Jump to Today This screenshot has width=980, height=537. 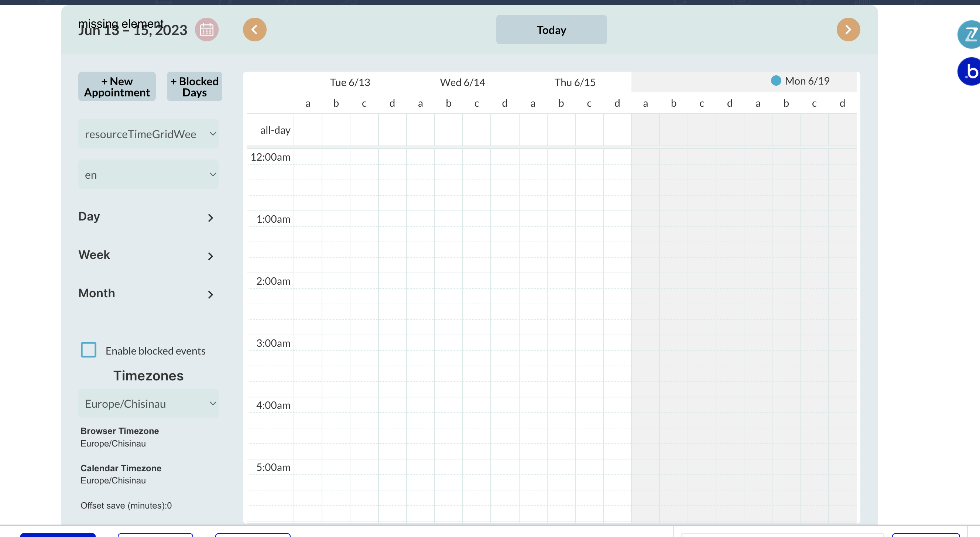(551, 30)
